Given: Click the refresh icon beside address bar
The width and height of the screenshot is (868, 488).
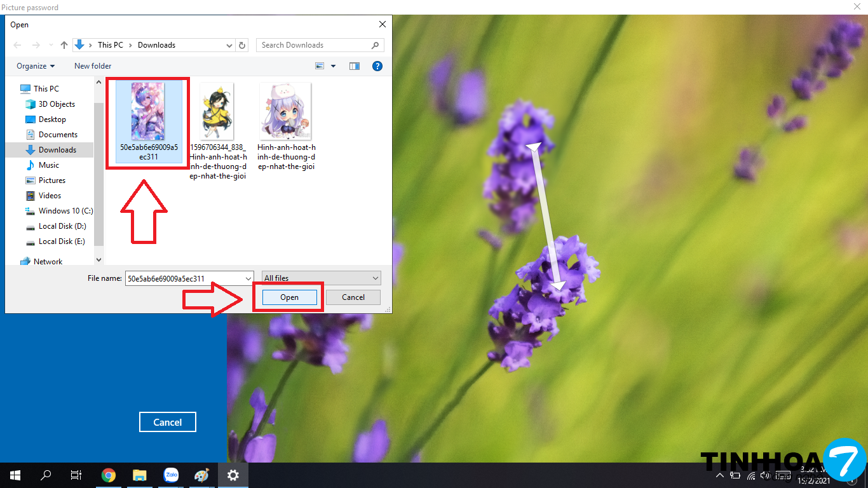Looking at the screenshot, I should click(241, 45).
